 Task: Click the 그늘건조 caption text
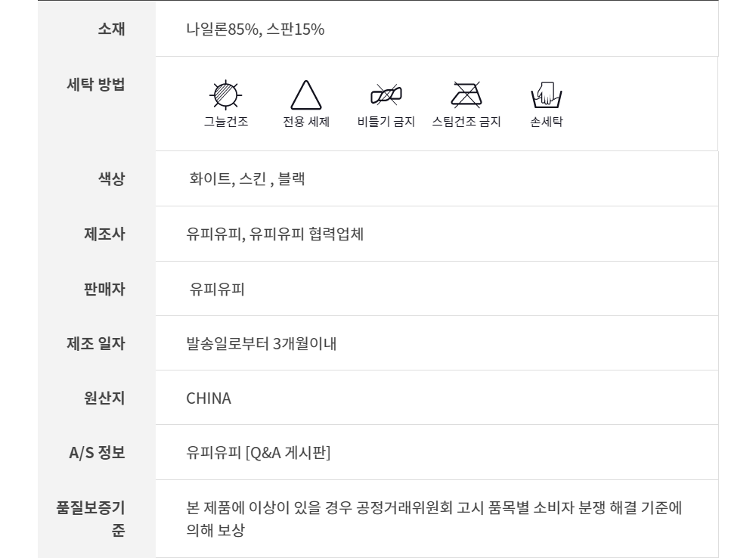click(x=225, y=122)
